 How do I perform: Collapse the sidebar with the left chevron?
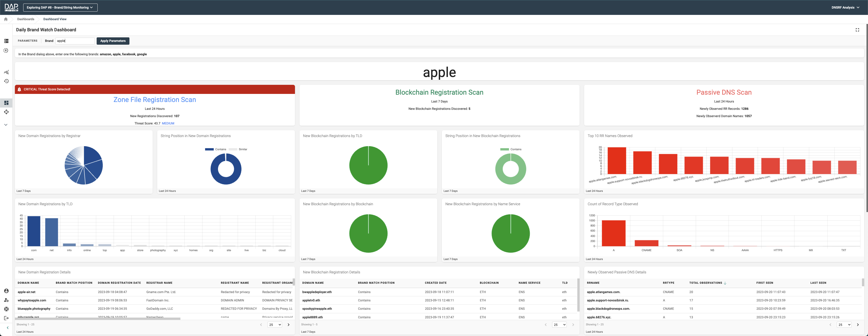7,328
